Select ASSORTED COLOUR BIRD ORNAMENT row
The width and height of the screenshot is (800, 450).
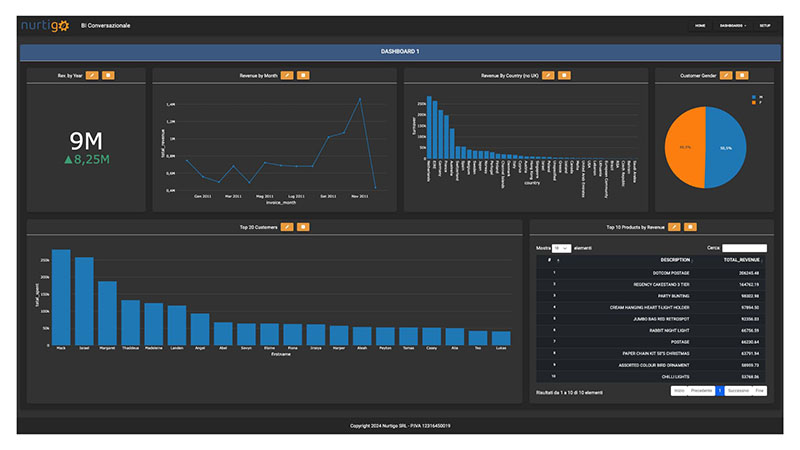pyautogui.click(x=651, y=365)
